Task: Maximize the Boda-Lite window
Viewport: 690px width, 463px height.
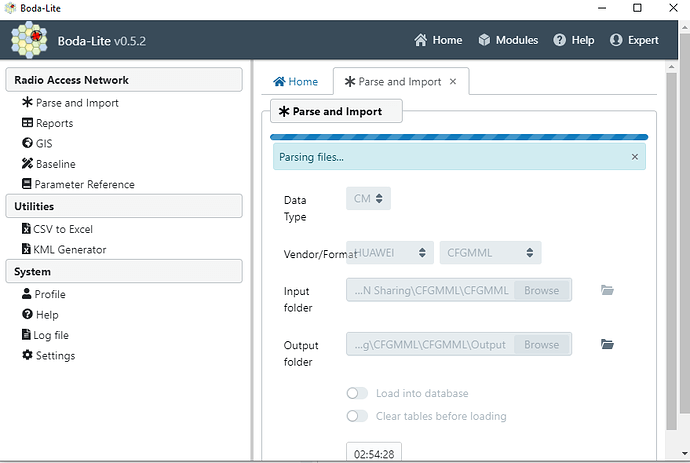Action: pos(637,8)
